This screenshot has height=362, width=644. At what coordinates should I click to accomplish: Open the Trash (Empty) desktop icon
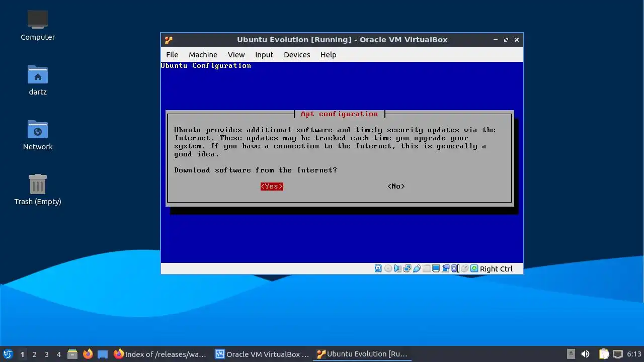tap(38, 190)
